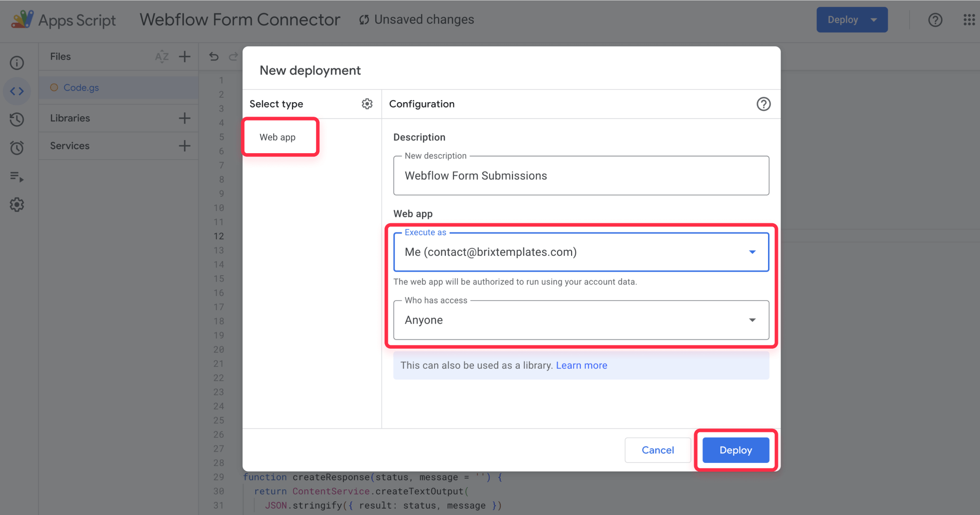Open the Triggers alarm clock icon
Image resolution: width=980 pixels, height=515 pixels.
click(x=17, y=147)
